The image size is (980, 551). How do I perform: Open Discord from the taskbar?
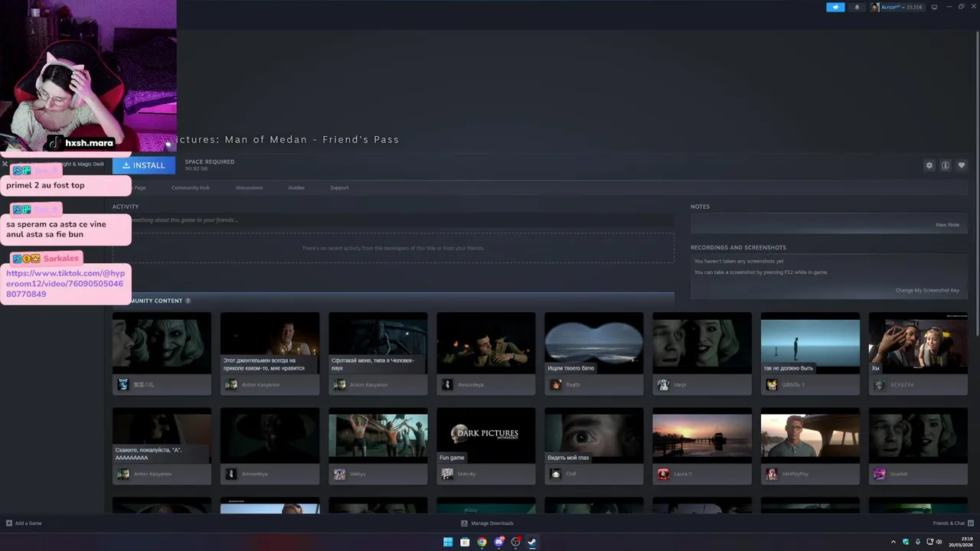498,542
